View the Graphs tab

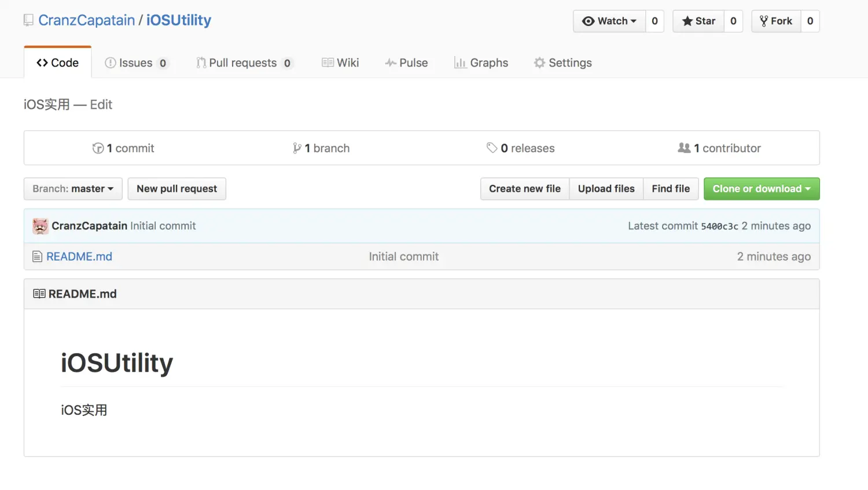click(481, 63)
